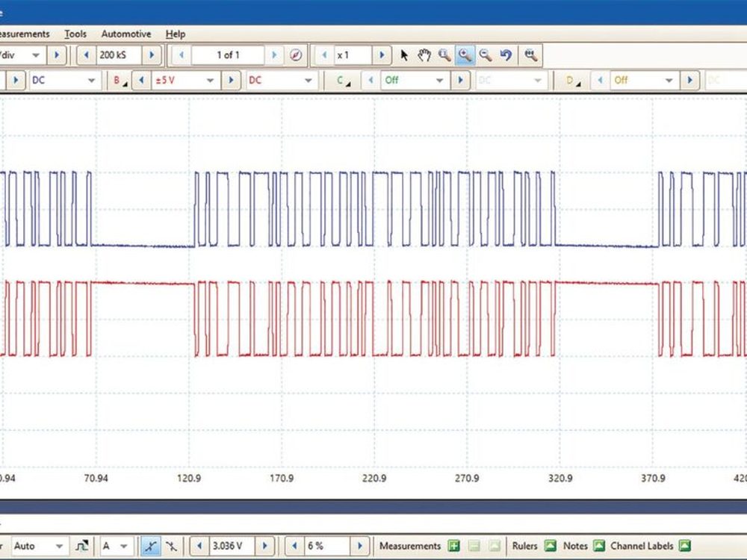
Task: Increase the trigger threshold voltage
Action: (265, 546)
